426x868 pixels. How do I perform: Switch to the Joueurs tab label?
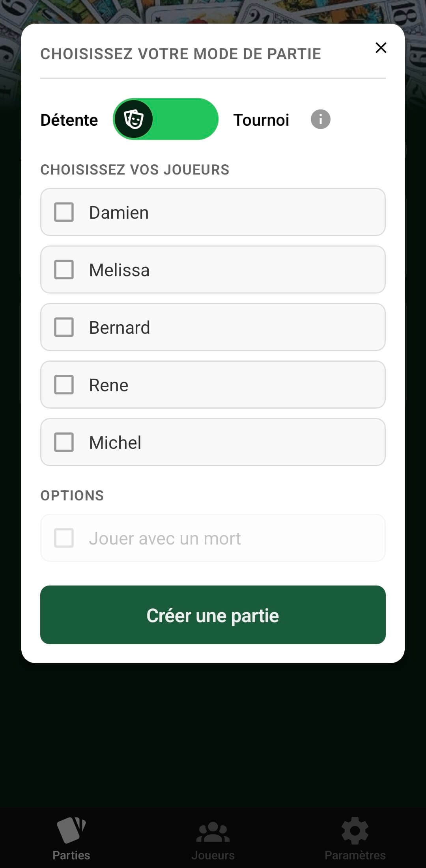coord(213,855)
